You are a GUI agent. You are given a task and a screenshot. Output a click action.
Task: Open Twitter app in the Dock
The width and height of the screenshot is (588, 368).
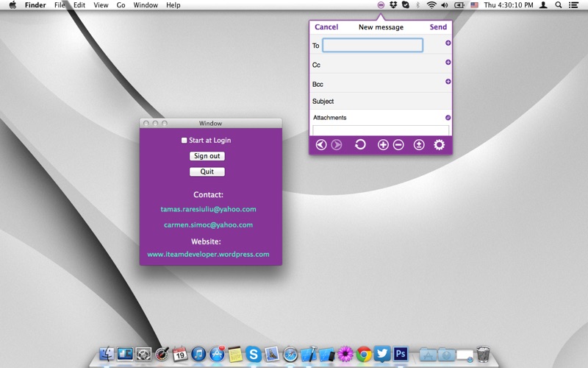point(381,354)
